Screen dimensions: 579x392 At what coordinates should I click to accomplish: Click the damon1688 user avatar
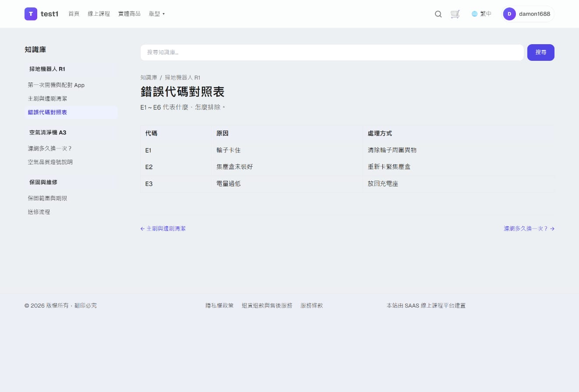point(509,14)
